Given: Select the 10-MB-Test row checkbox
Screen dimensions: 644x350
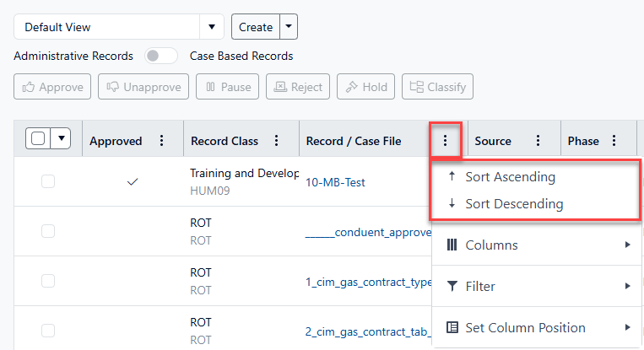Looking at the screenshot, I should 48,181.
